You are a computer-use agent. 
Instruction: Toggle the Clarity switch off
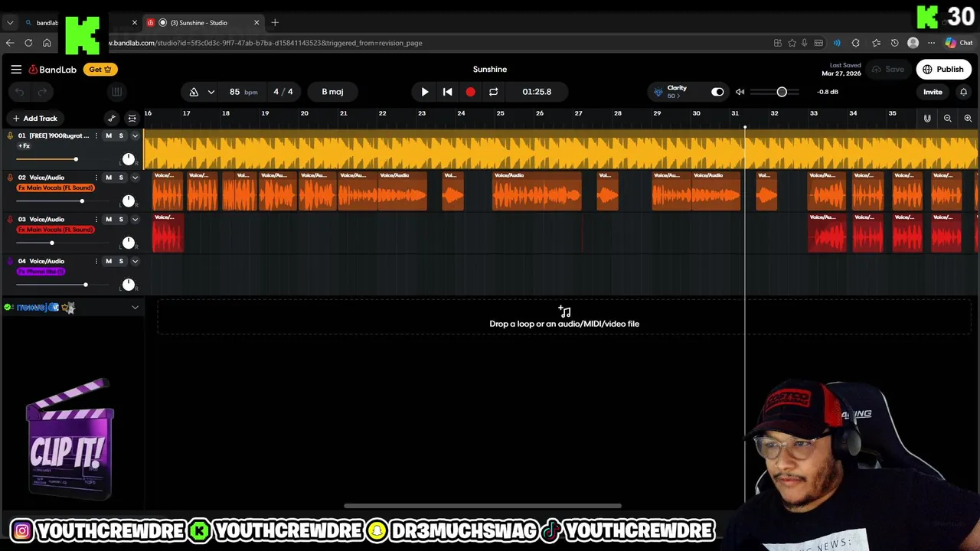click(717, 92)
